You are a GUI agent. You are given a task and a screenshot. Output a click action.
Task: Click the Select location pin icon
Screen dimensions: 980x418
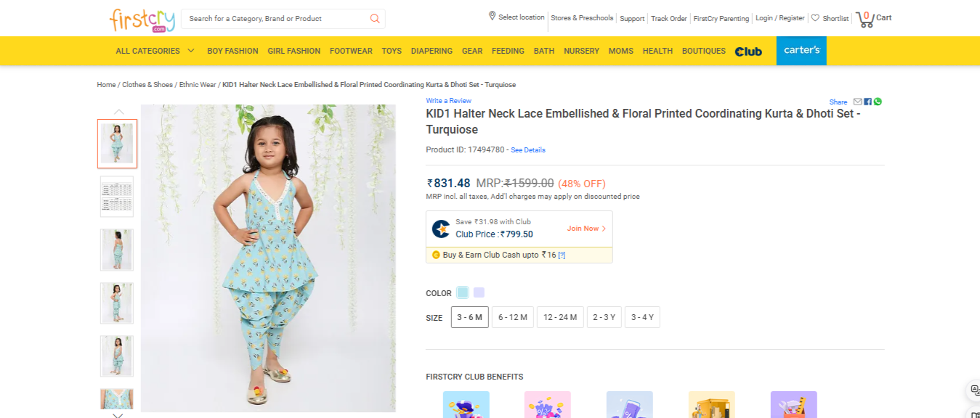(x=492, y=16)
